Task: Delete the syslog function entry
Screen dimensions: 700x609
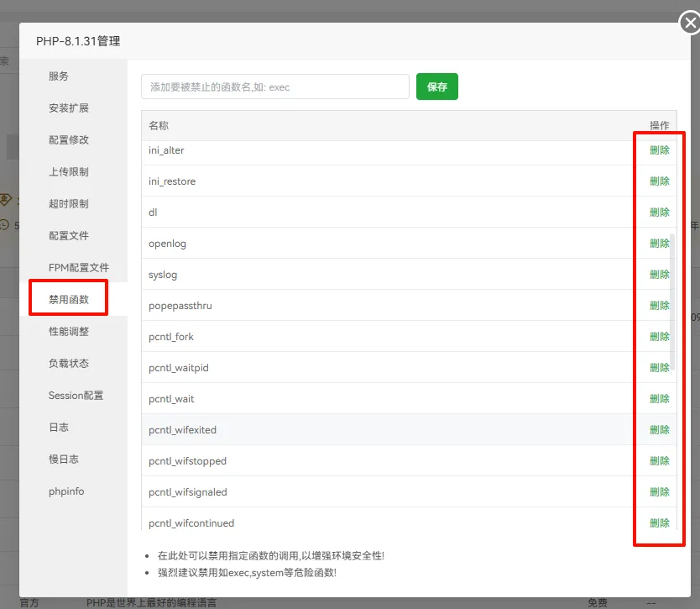Action: 660,275
